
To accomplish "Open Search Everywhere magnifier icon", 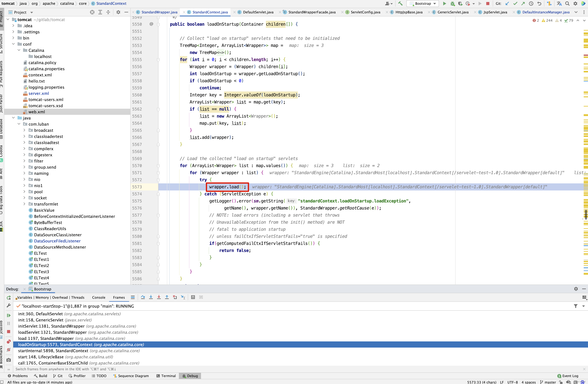I will [x=568, y=4].
